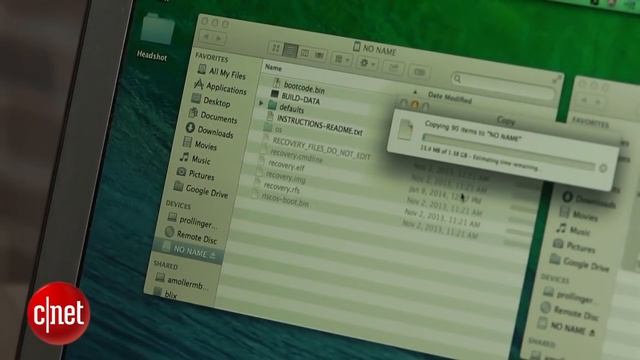Viewport: 640px width, 360px height.
Task: Select Remote Disc in front window sidebar
Action: pyautogui.click(x=191, y=236)
